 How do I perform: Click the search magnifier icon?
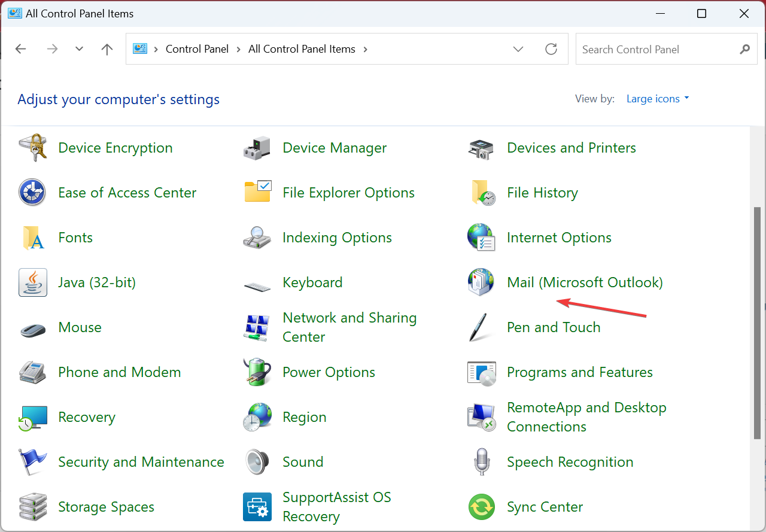744,49
